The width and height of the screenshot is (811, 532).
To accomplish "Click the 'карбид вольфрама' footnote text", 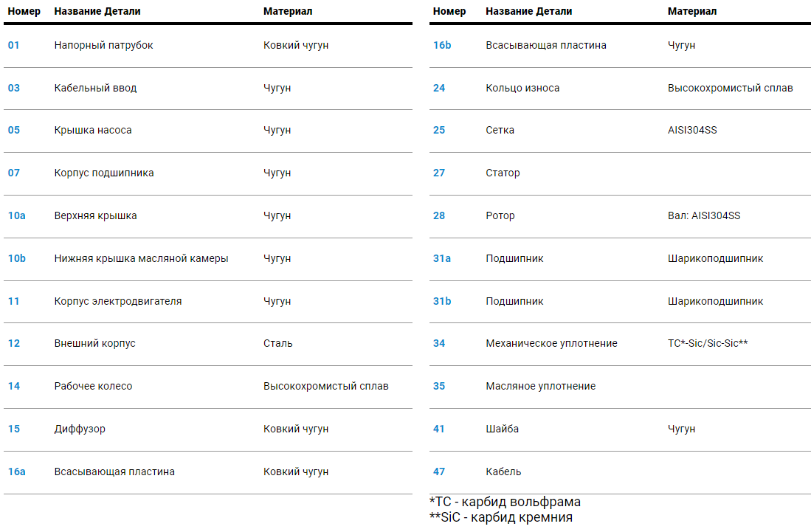I will [x=522, y=502].
